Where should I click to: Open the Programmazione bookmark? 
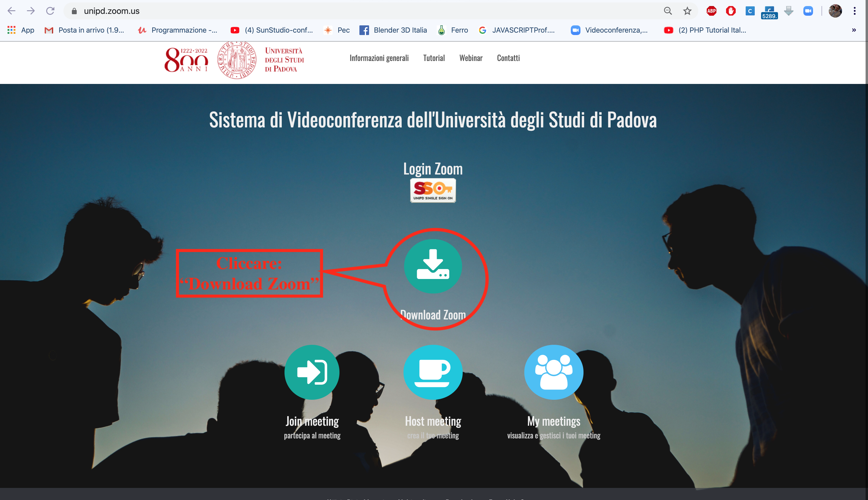(178, 30)
